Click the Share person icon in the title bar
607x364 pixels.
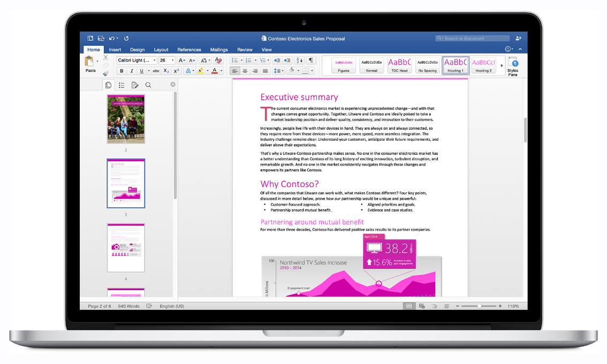pyautogui.click(x=518, y=38)
